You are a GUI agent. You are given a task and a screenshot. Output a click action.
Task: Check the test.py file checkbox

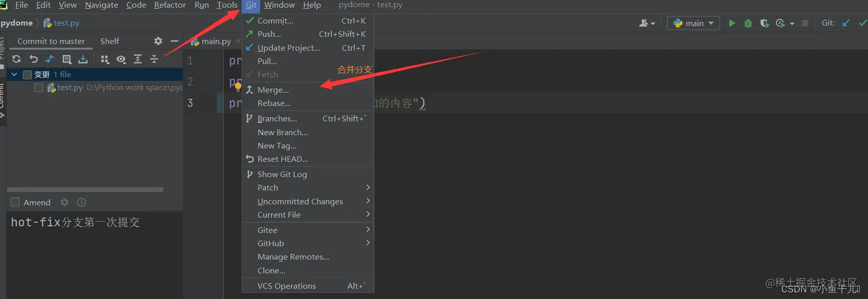coord(38,88)
